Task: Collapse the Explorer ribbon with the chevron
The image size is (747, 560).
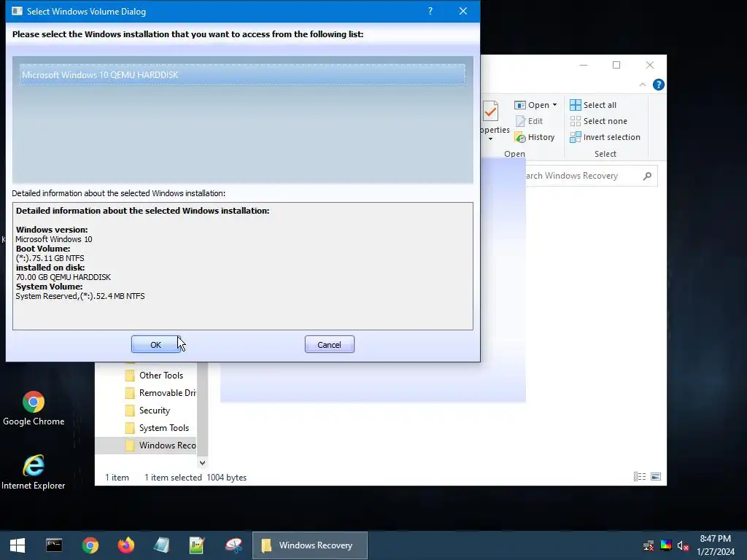Action: pos(642,85)
